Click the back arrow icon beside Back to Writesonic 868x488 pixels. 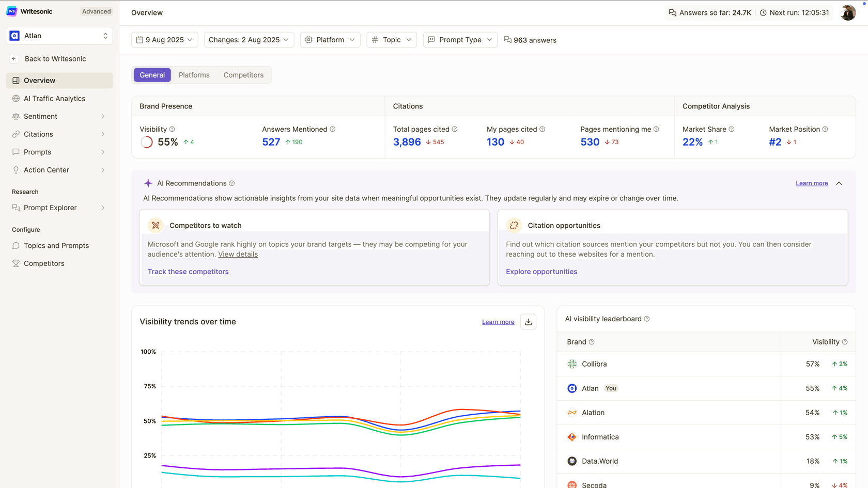(14, 59)
